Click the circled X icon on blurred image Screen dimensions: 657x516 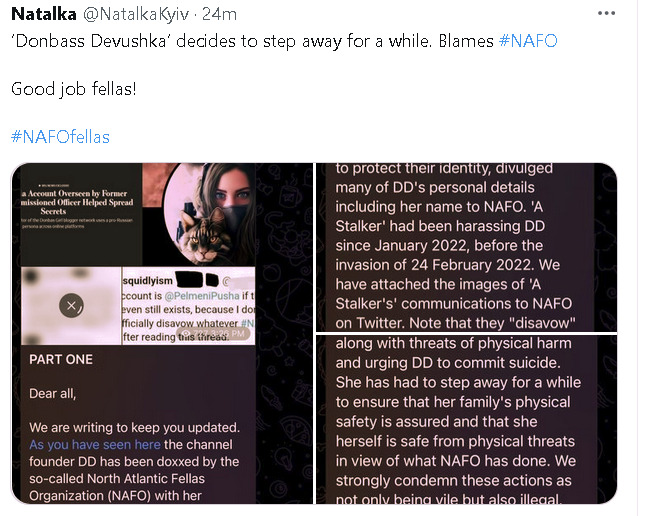point(71,306)
